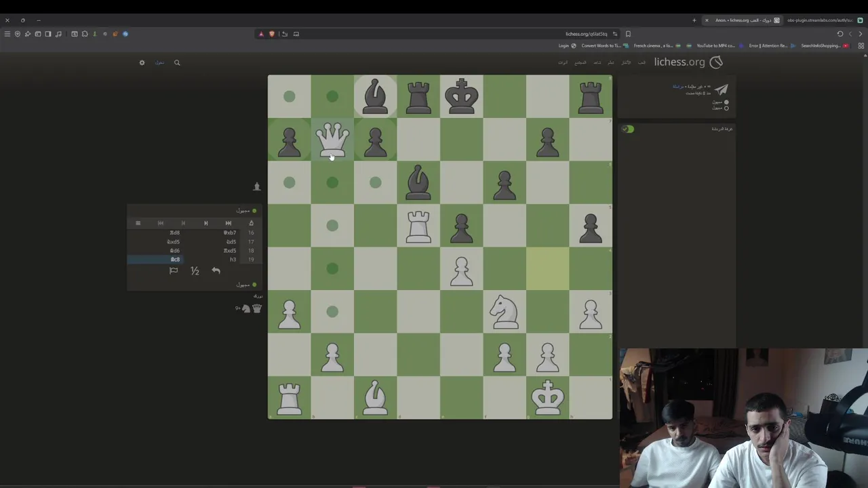Image resolution: width=868 pixels, height=488 pixels.
Task: Step forward one move in move list
Action: pyautogui.click(x=183, y=223)
